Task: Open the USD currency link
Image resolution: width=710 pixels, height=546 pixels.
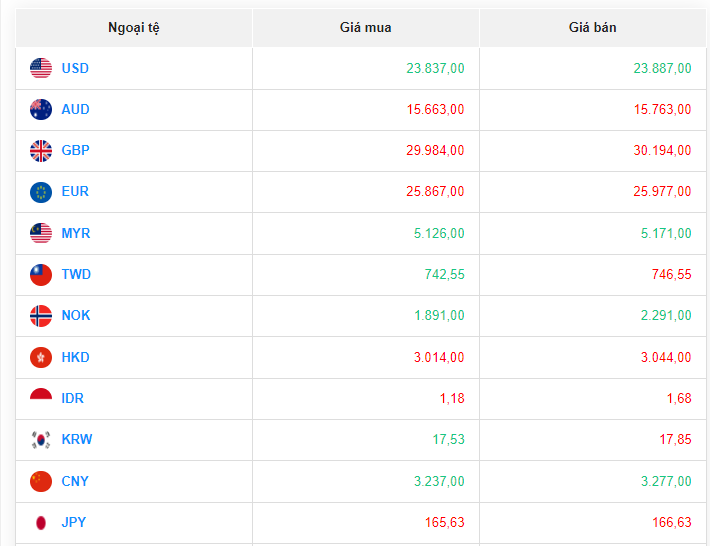Action: 75,68
